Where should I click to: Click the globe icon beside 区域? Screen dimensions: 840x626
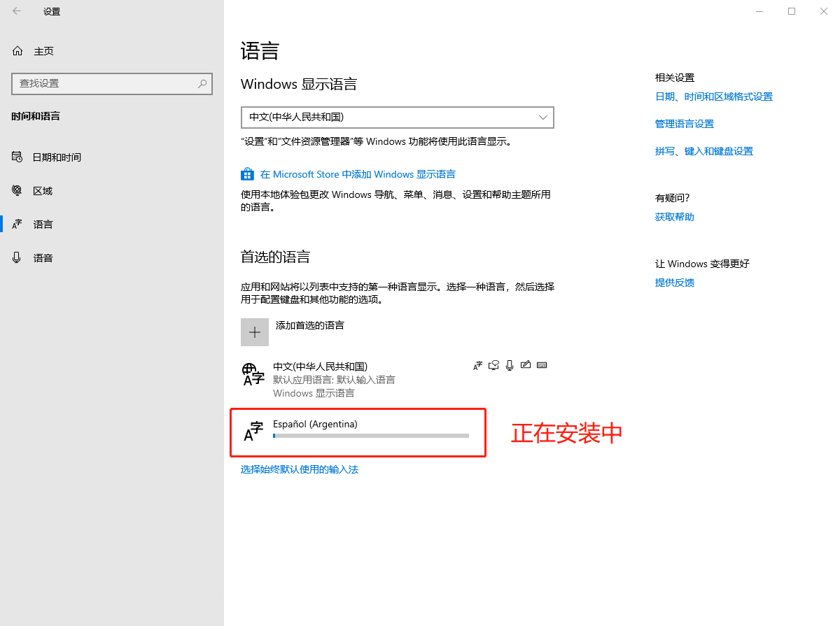coord(17,190)
